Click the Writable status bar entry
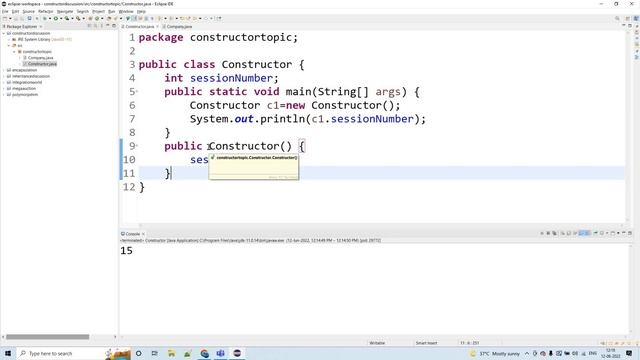The width and height of the screenshot is (640, 360). [377, 343]
